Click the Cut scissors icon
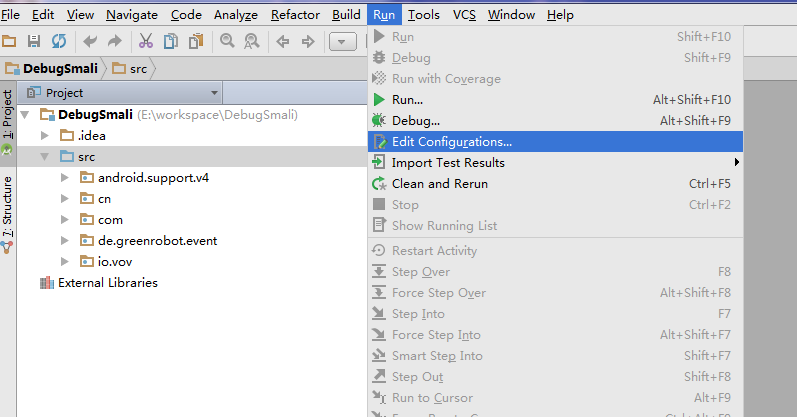 click(x=145, y=41)
